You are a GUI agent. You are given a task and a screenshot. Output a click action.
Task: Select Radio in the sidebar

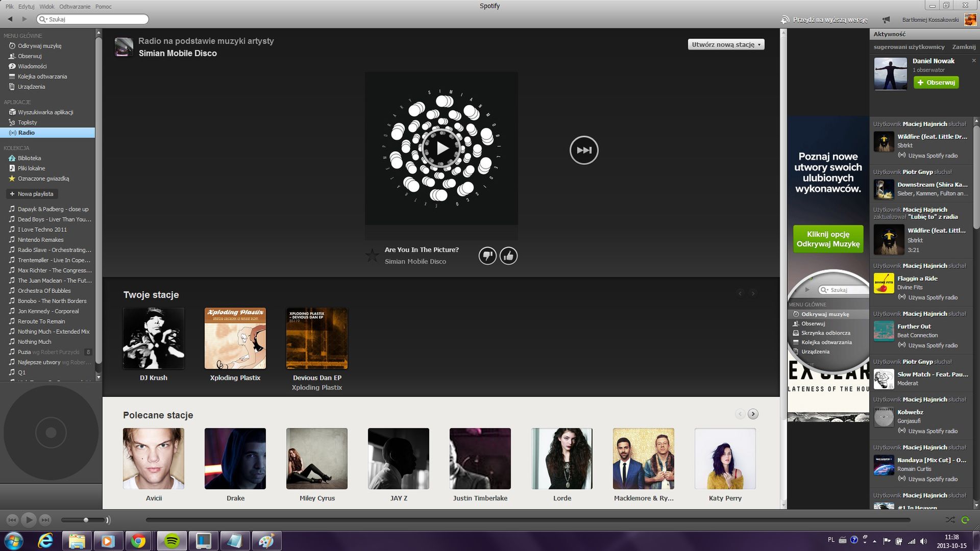click(47, 133)
